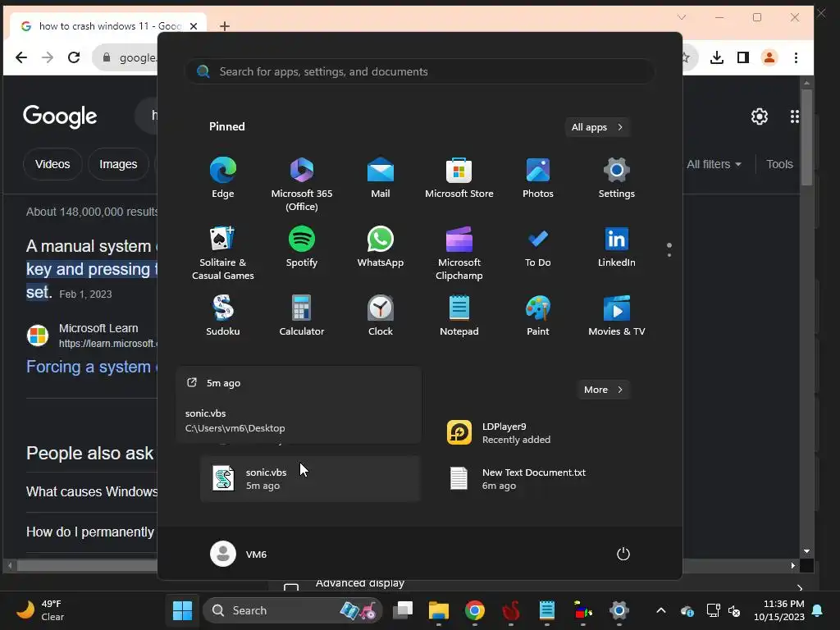Expand 'How do I permanently' question
840x630 pixels.
(90, 532)
